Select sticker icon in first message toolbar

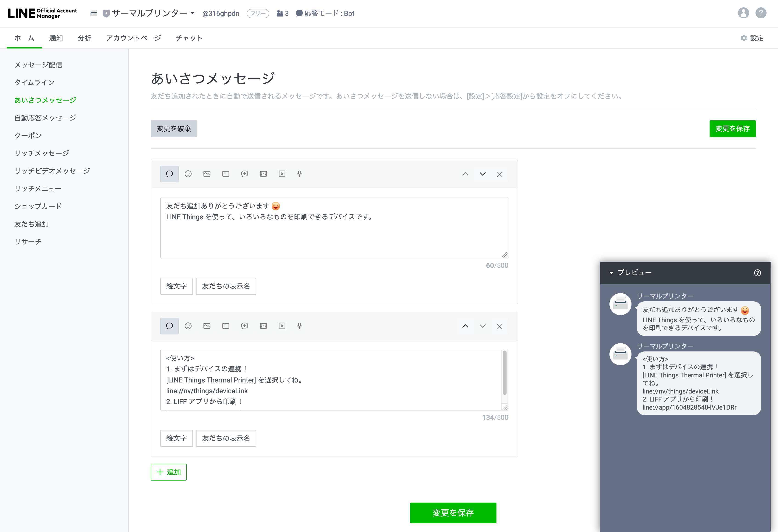pos(188,174)
